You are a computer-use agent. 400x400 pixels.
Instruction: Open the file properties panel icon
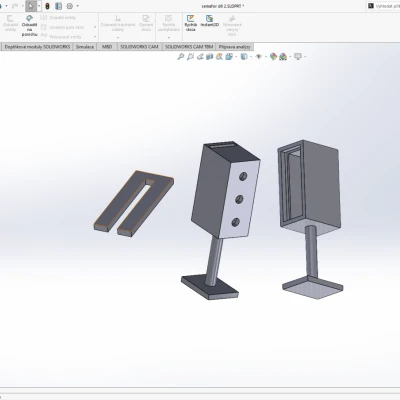[59, 6]
